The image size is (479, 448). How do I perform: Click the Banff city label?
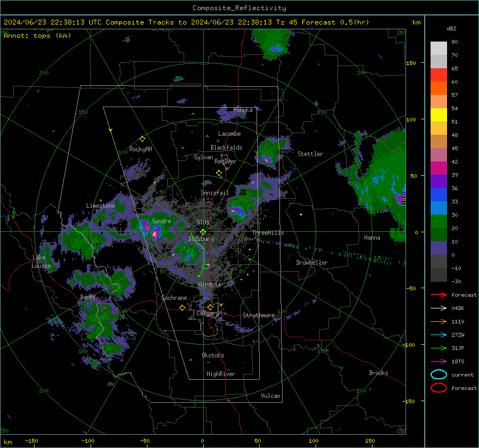pyautogui.click(x=88, y=297)
